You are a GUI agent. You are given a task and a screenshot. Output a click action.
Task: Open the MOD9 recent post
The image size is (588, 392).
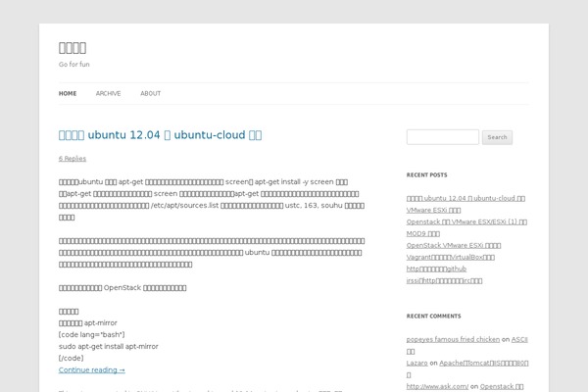tap(423, 233)
